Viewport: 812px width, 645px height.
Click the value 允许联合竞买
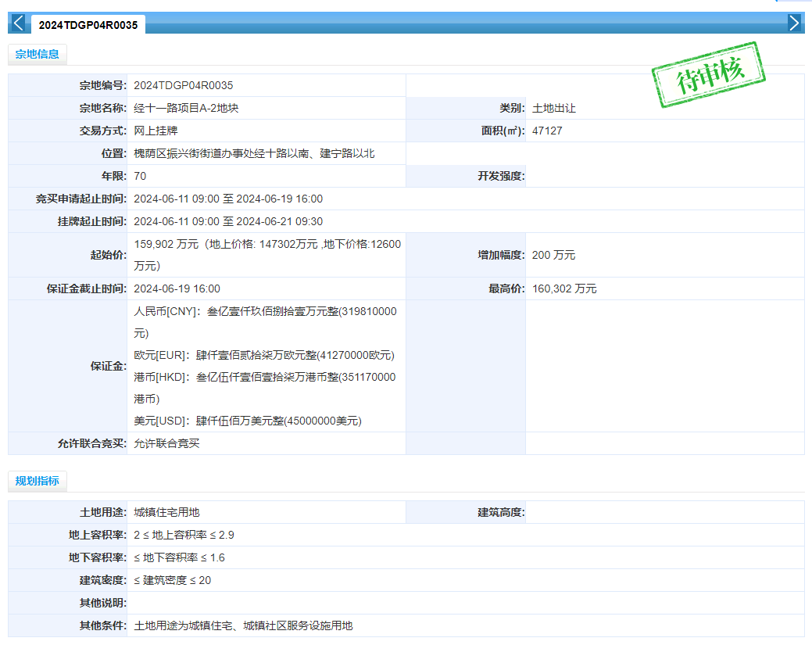pos(166,443)
